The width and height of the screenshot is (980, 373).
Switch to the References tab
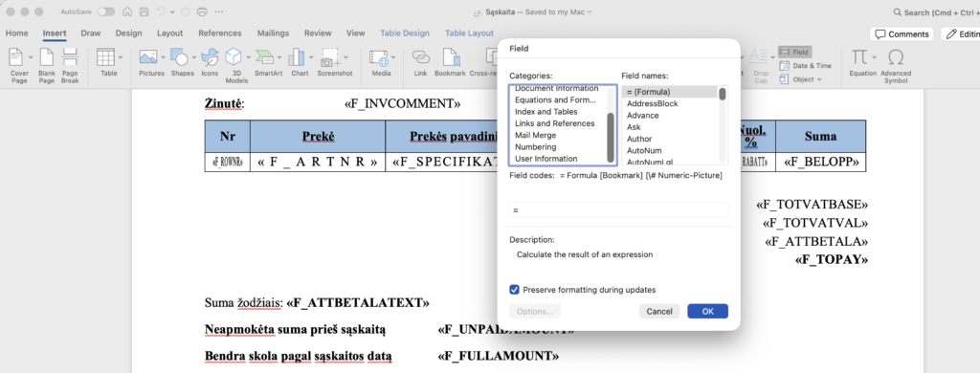[220, 33]
